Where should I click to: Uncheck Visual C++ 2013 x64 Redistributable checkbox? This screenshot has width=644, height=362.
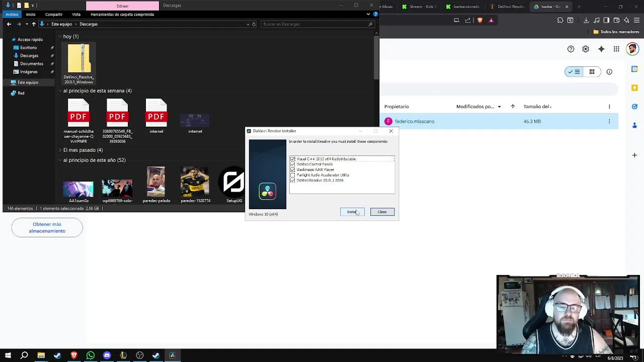click(293, 159)
